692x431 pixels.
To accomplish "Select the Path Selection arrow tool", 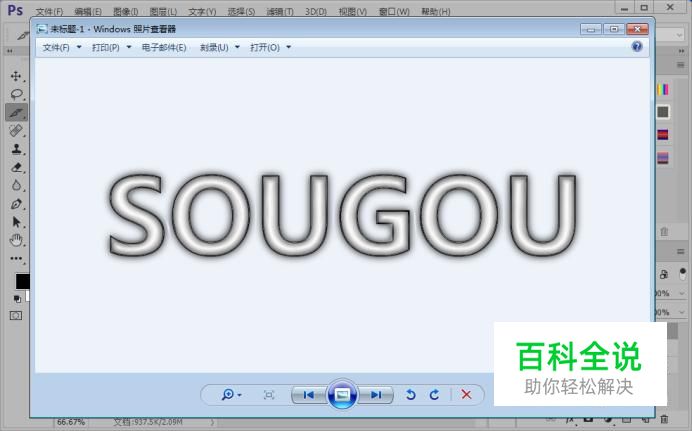I will point(17,222).
